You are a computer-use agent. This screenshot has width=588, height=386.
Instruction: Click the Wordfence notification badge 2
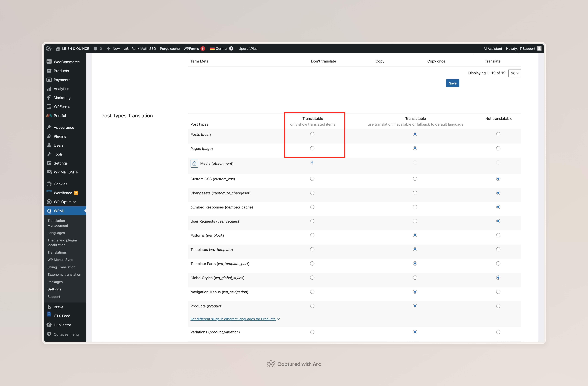(76, 193)
